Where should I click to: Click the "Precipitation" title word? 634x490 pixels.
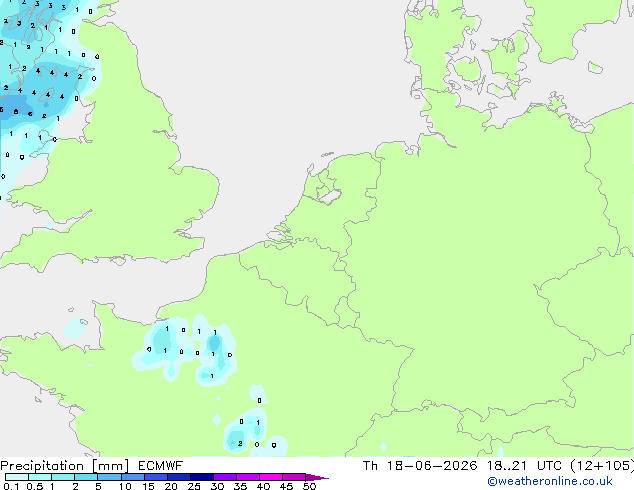click(x=42, y=466)
